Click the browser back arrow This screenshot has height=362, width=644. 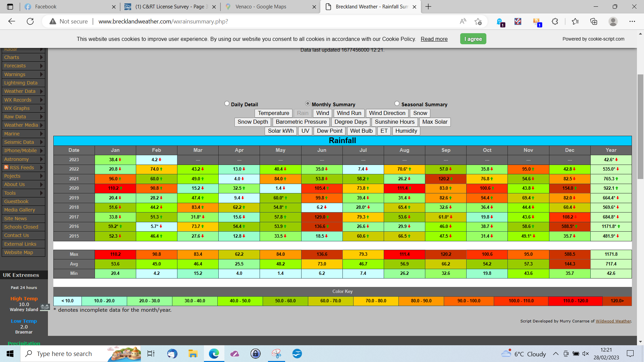click(12, 21)
